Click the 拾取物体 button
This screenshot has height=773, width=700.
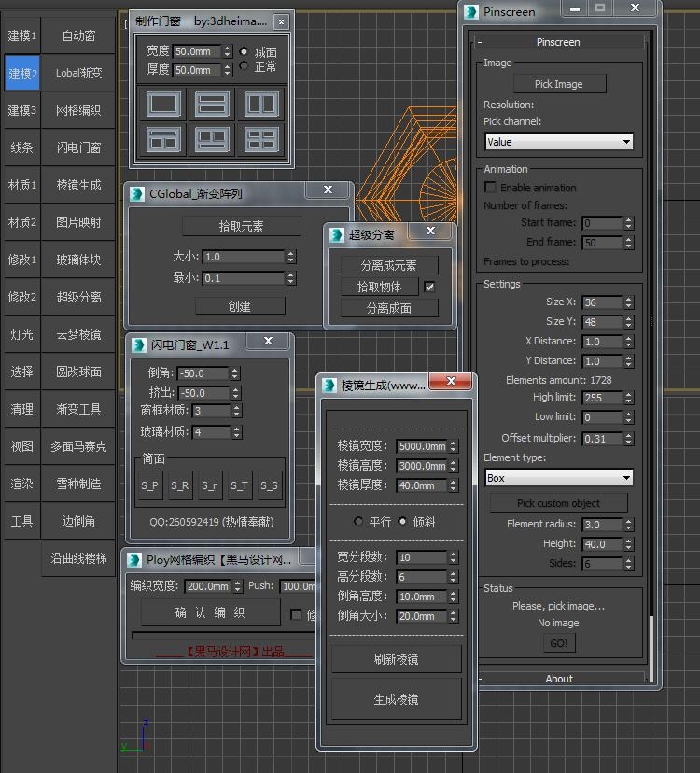coord(379,287)
